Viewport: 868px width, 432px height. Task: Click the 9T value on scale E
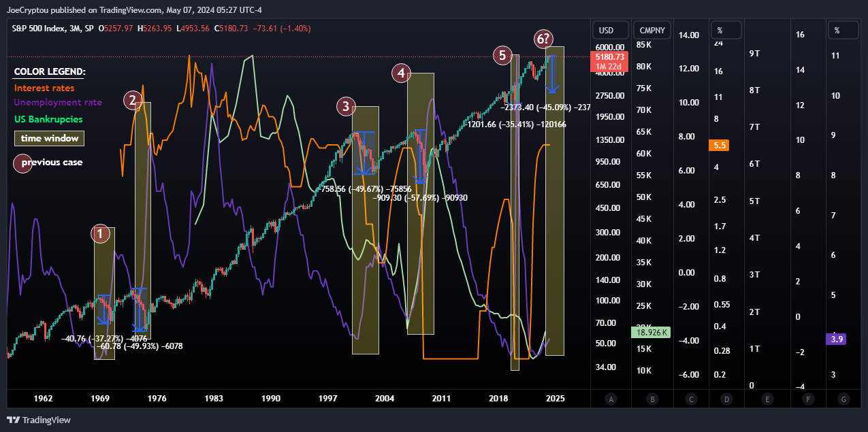[754, 53]
